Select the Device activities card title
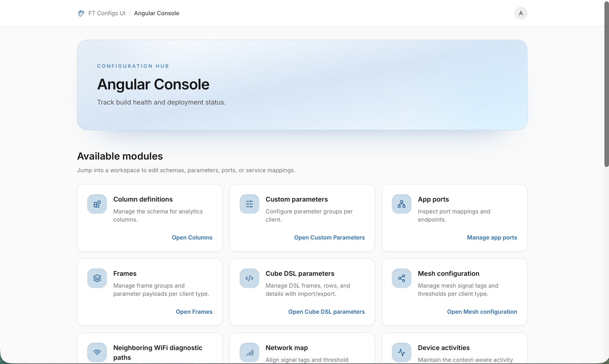609x364 pixels. pos(443,348)
